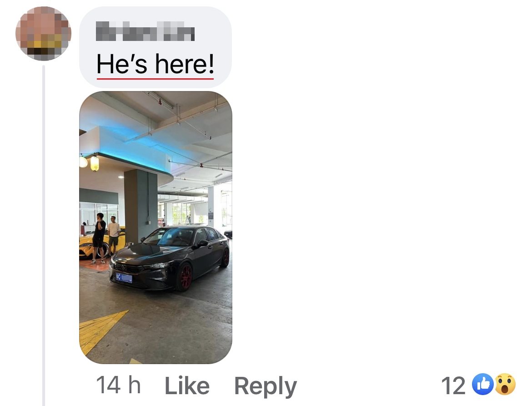Viewport: 532px width, 406px height.
Task: Open the 14 h timestamp link
Action: 118,385
